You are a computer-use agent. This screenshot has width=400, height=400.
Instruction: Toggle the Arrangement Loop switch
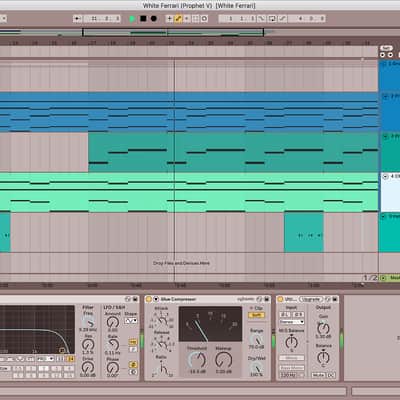[x=272, y=19]
